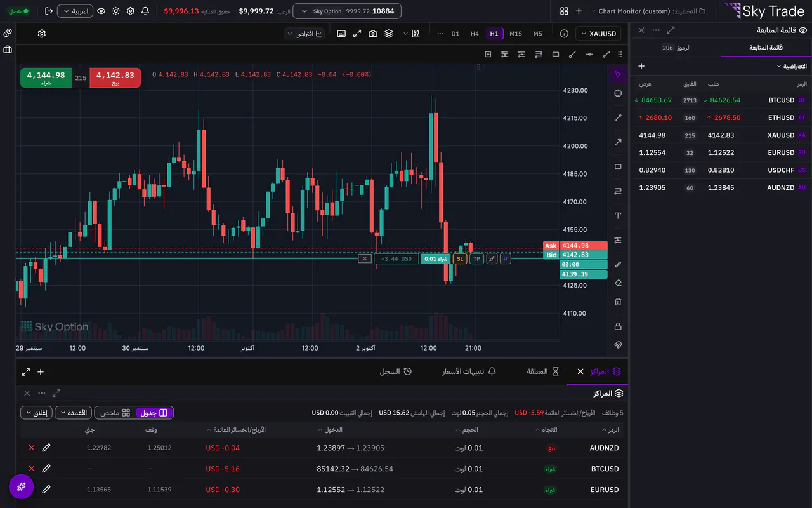Open the XAUUSD symbol dropdown
This screenshot has height=508, width=812.
click(598, 34)
